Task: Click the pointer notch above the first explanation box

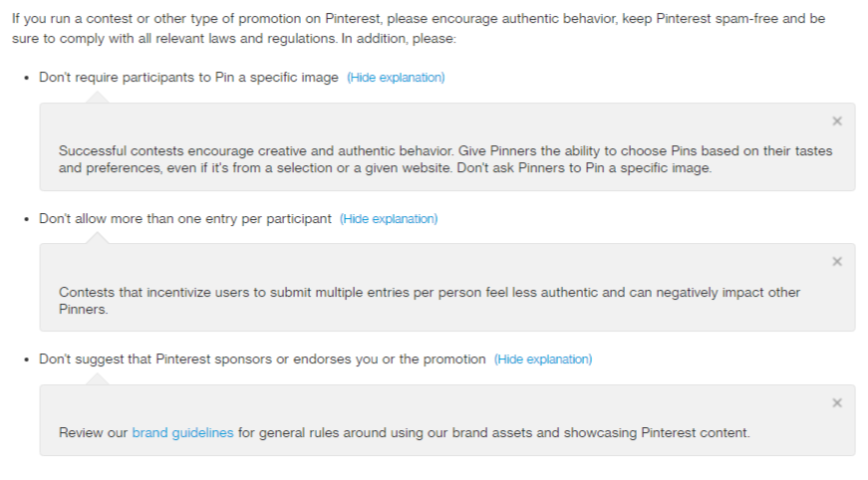Action: [97, 98]
